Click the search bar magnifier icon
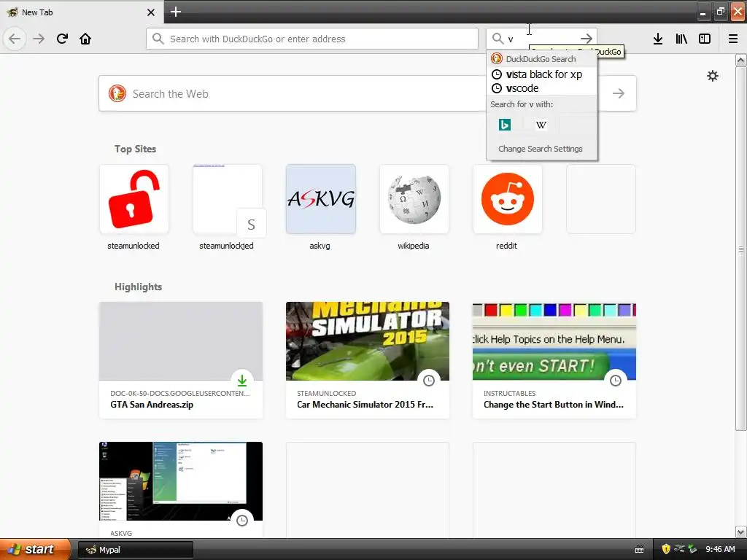The height and width of the screenshot is (560, 747). pos(498,39)
